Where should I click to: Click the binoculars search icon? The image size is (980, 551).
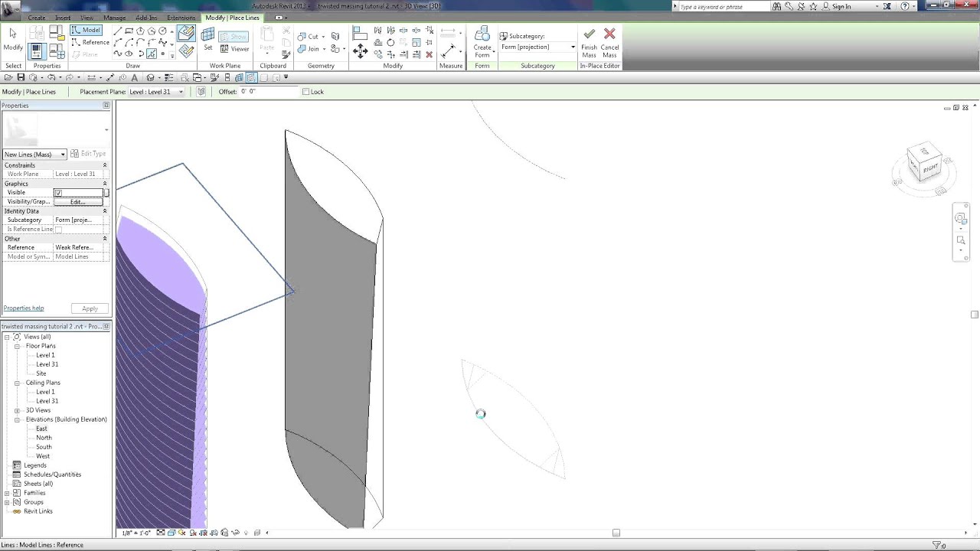tap(776, 6)
